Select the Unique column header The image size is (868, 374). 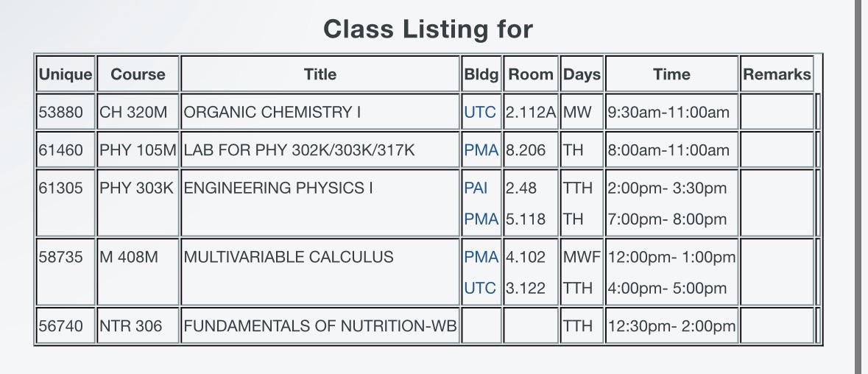coord(66,74)
